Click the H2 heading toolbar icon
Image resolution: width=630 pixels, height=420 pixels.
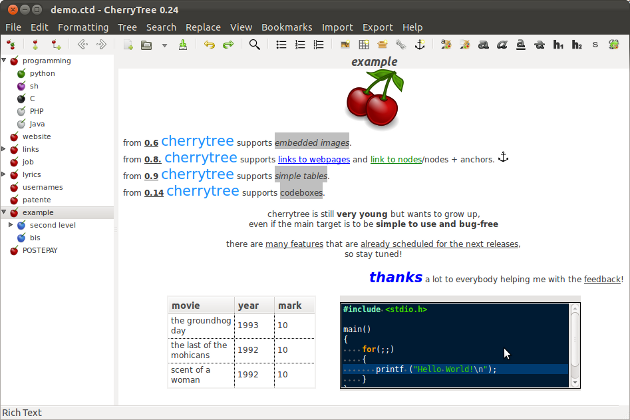click(576, 45)
